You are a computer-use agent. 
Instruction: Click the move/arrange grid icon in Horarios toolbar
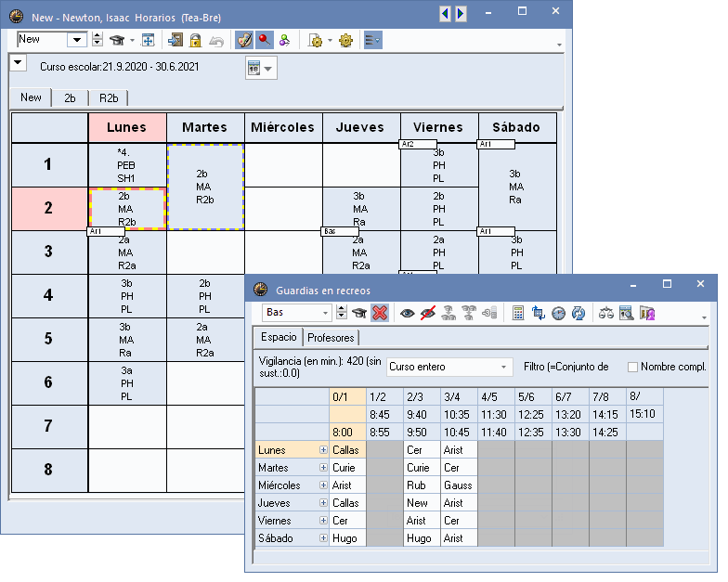148,41
